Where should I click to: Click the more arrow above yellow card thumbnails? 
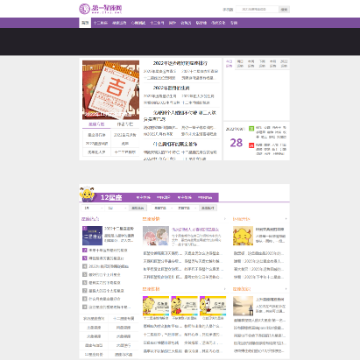[x=226, y=289]
